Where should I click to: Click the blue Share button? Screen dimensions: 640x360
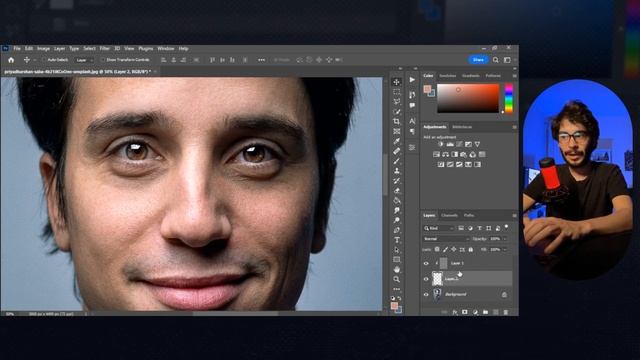point(478,60)
